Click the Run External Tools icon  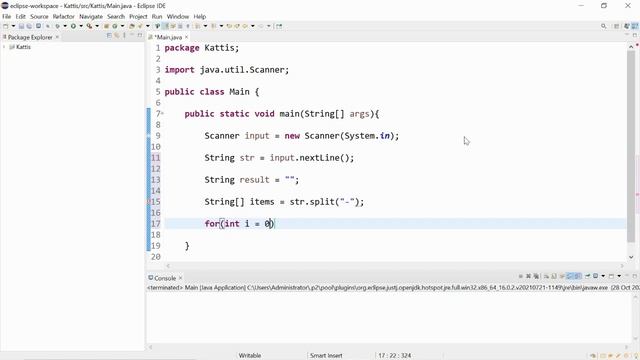tap(89, 26)
